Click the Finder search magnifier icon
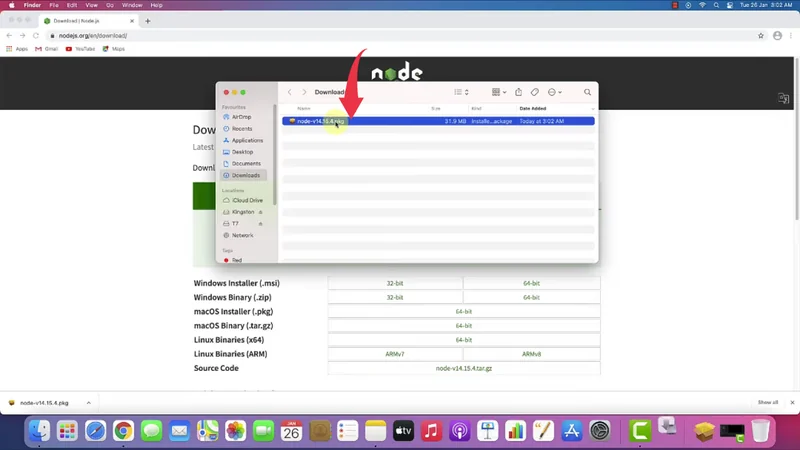The image size is (800, 450). click(x=587, y=92)
